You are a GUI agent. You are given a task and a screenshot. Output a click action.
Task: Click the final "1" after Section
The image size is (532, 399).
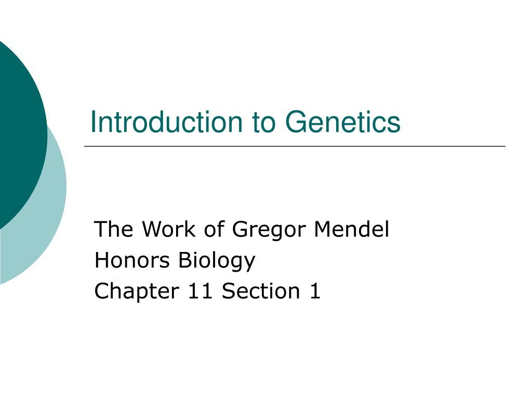click(x=315, y=291)
